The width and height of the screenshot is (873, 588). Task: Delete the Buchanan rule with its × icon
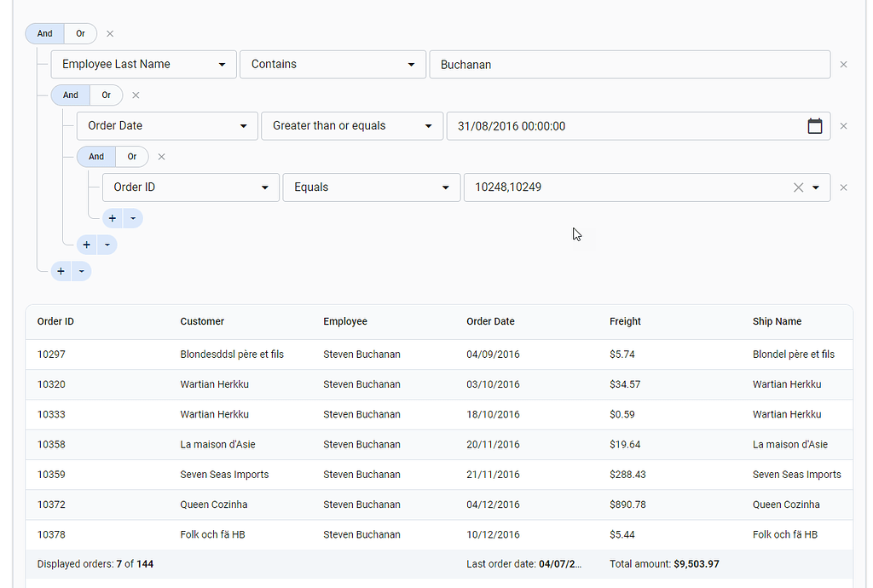842,64
